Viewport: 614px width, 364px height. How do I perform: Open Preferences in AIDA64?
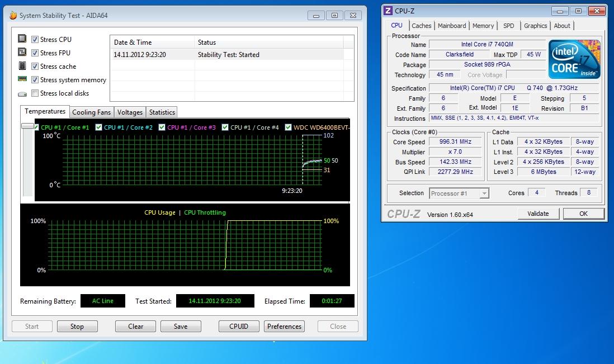284,327
